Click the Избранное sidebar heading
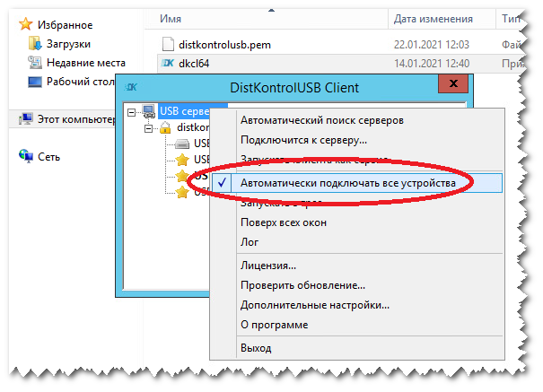The width and height of the screenshot is (543, 392). [66, 25]
